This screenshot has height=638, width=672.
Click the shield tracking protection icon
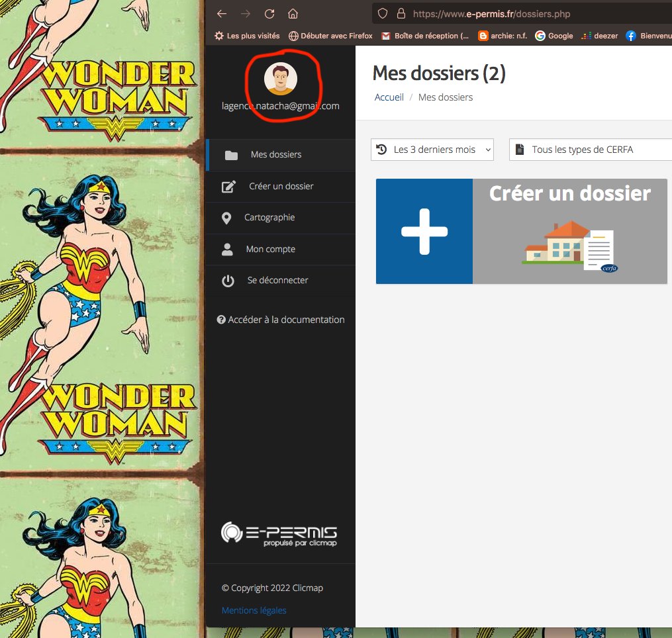click(383, 14)
